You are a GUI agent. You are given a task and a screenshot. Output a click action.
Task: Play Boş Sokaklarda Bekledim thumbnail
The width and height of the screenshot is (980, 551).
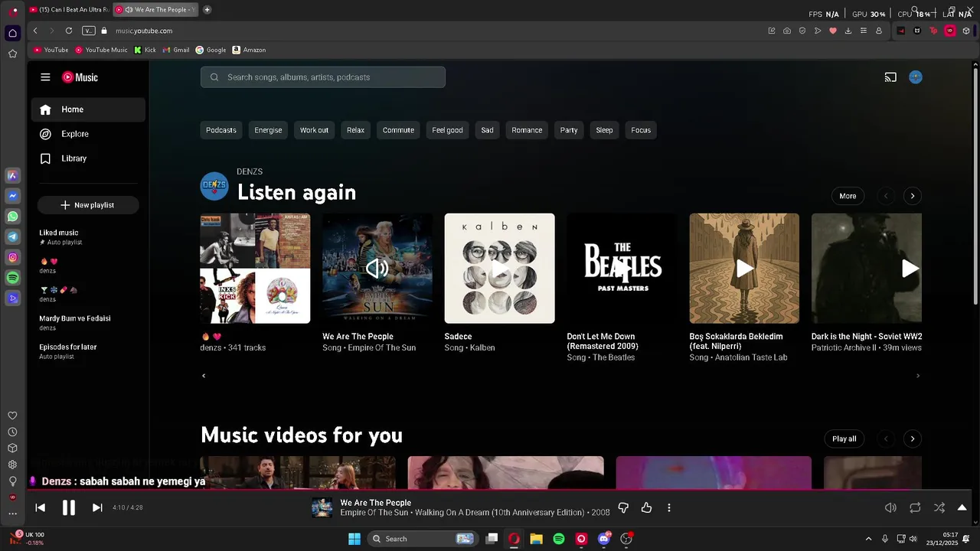pyautogui.click(x=744, y=269)
